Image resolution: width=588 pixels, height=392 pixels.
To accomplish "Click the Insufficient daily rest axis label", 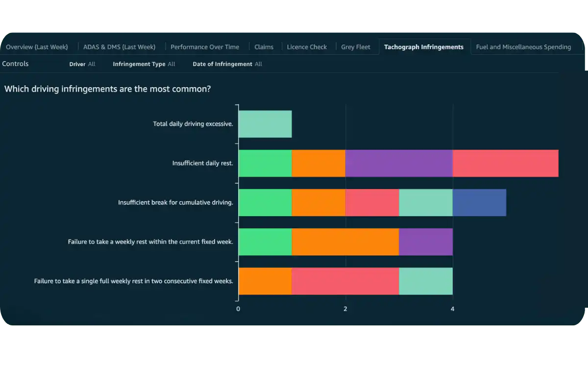I will coord(202,163).
